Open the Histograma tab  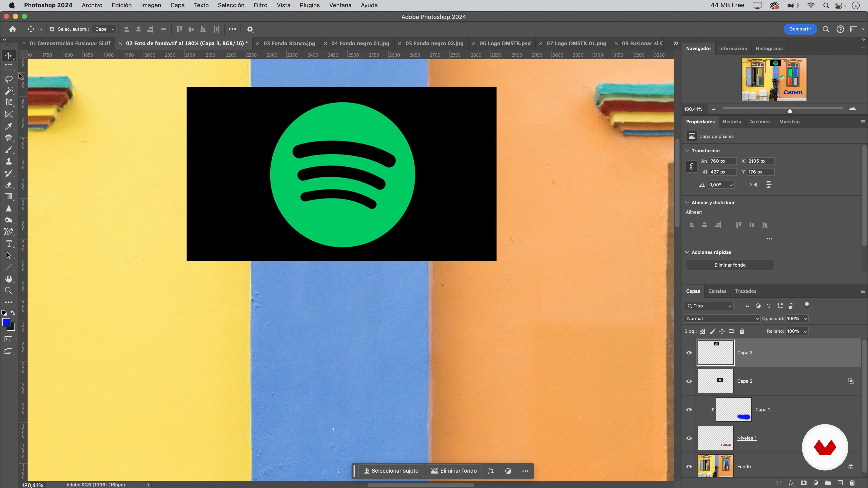pyautogui.click(x=769, y=49)
